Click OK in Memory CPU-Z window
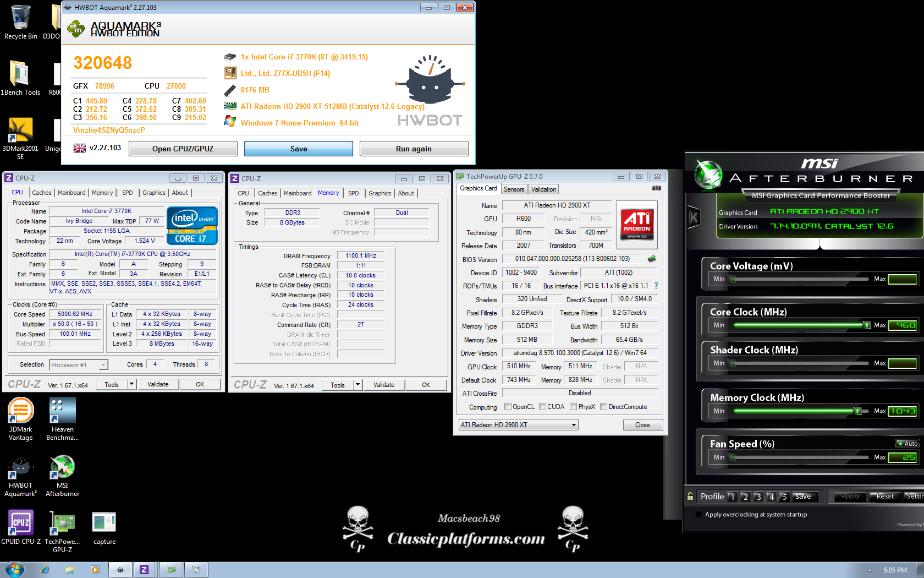 426,385
